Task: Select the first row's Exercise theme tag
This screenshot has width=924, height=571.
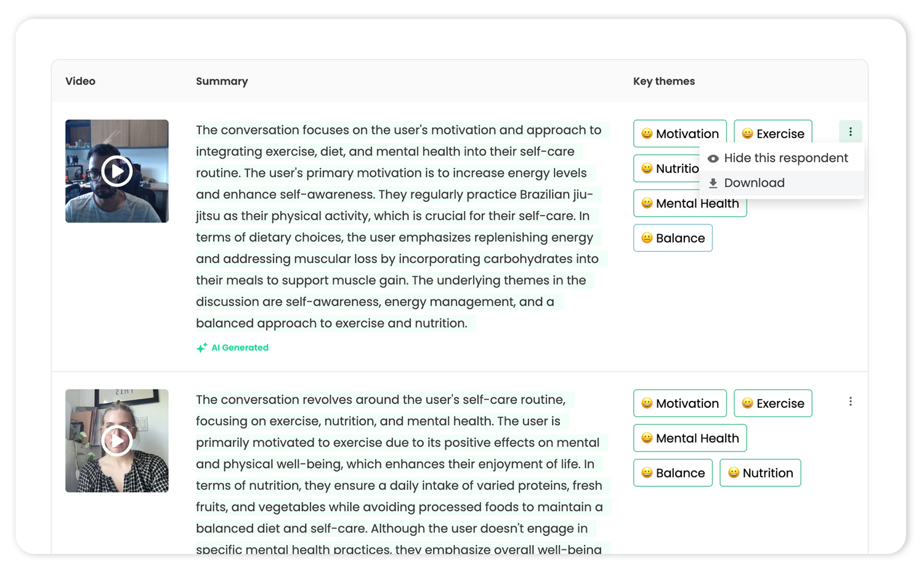Action: tap(772, 134)
